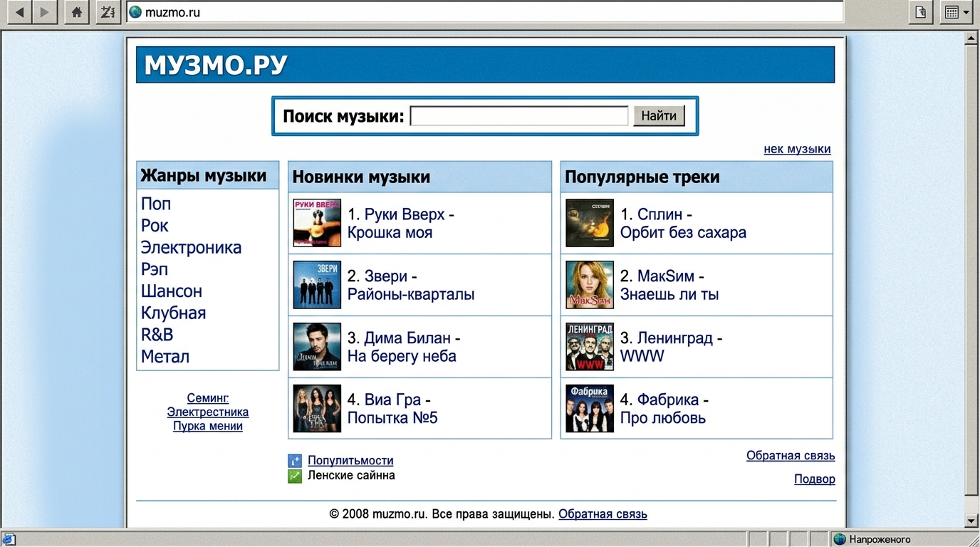Open the Сплин album cover thumbnail
Screen dimensions: 980x547
590,223
